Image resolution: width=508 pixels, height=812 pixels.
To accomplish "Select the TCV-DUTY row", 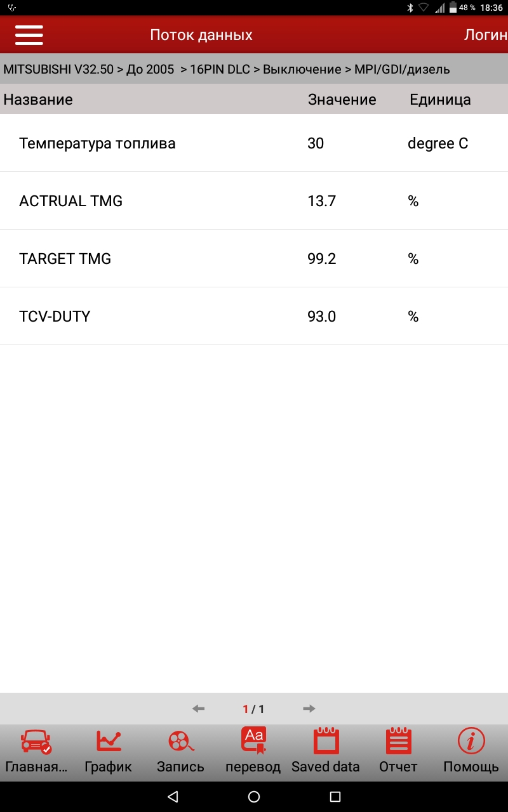I will click(x=254, y=316).
